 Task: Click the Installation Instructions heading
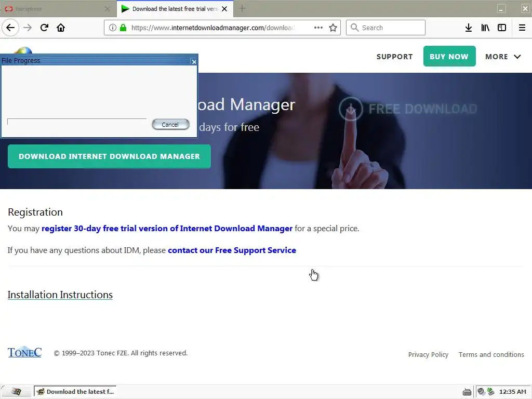[x=60, y=295]
